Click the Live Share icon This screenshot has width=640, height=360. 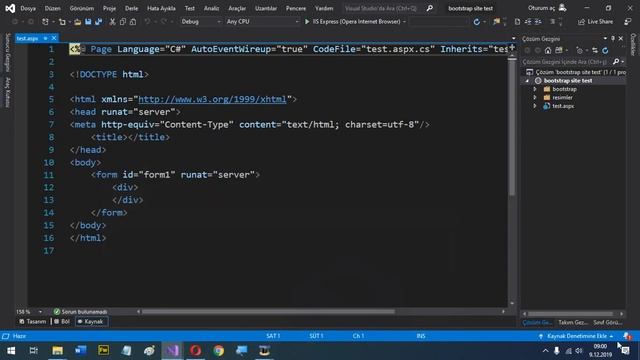click(x=581, y=22)
